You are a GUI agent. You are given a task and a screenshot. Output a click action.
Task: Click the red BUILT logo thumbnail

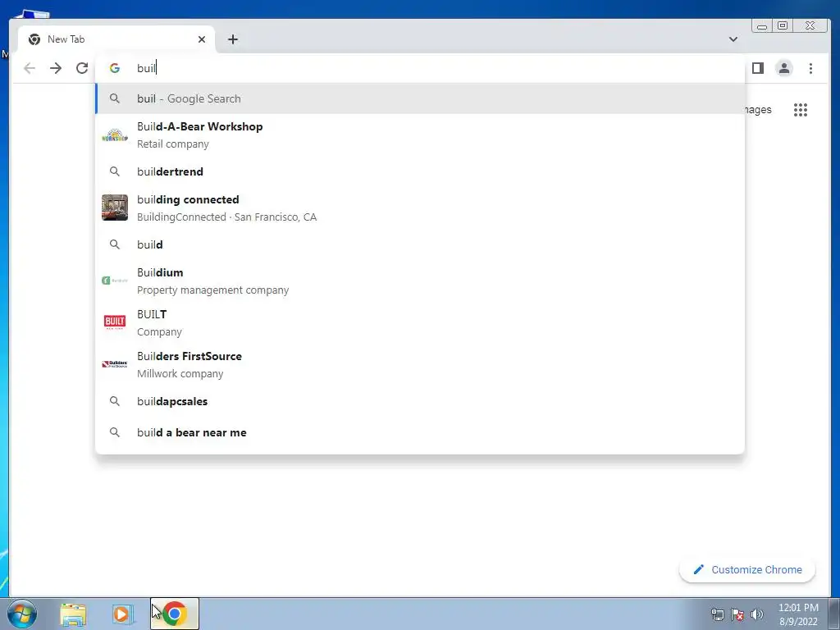115,322
